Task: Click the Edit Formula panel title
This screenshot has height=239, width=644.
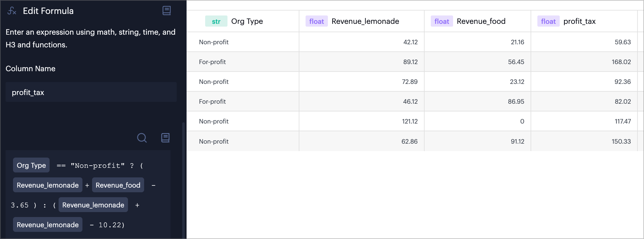Action: pos(48,11)
